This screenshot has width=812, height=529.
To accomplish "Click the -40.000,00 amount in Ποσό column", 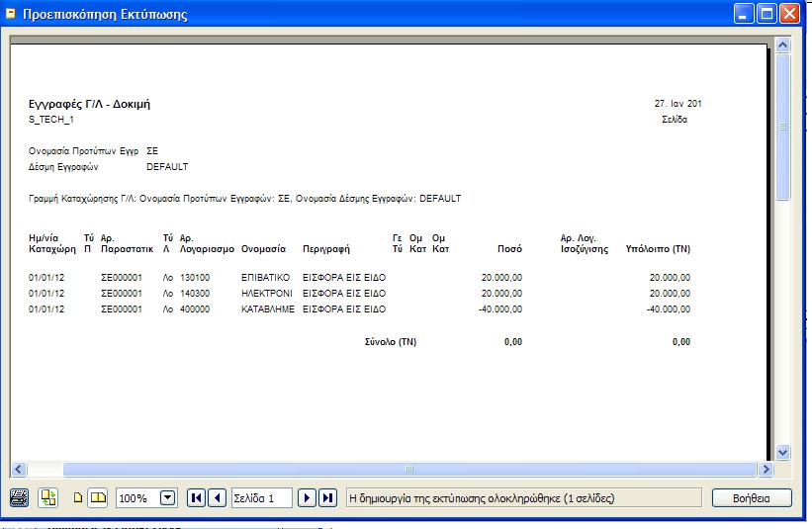I will click(x=500, y=309).
